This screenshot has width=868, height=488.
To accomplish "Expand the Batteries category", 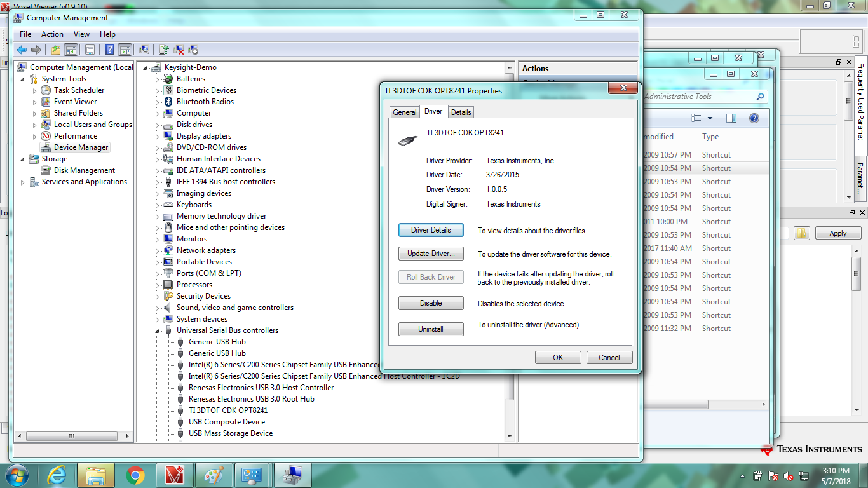I will tap(158, 79).
